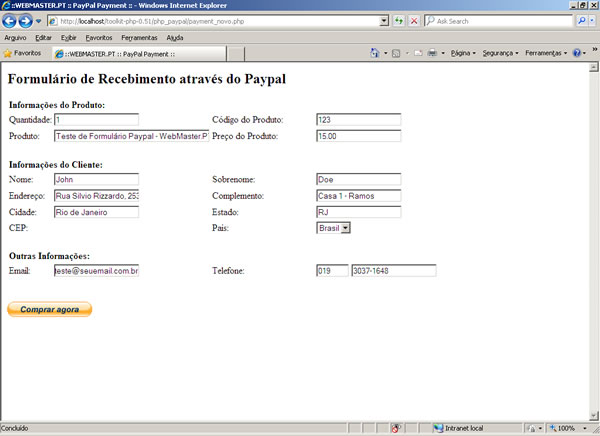Open a new blank tab
This screenshot has height=436, width=600.
pos(236,54)
